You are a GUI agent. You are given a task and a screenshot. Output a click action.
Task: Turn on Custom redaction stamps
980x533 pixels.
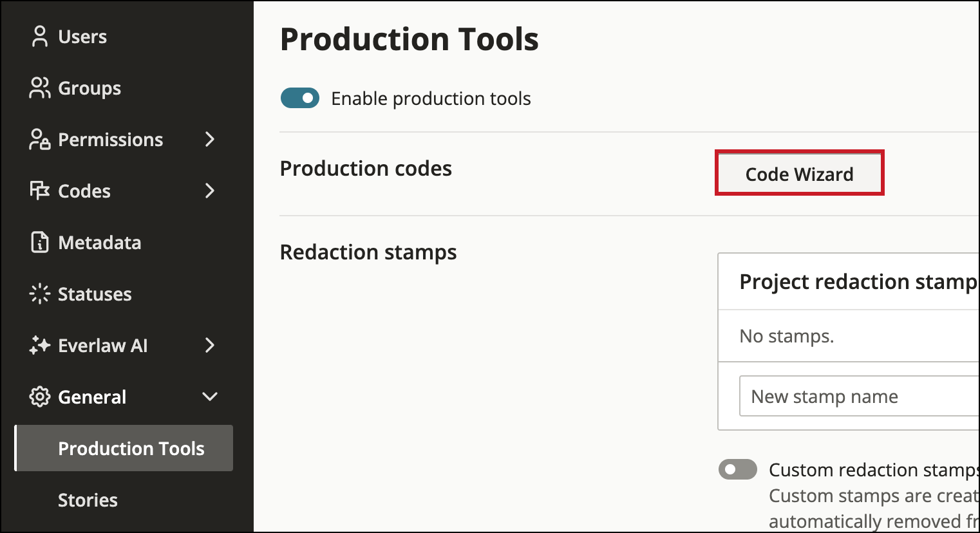click(737, 469)
